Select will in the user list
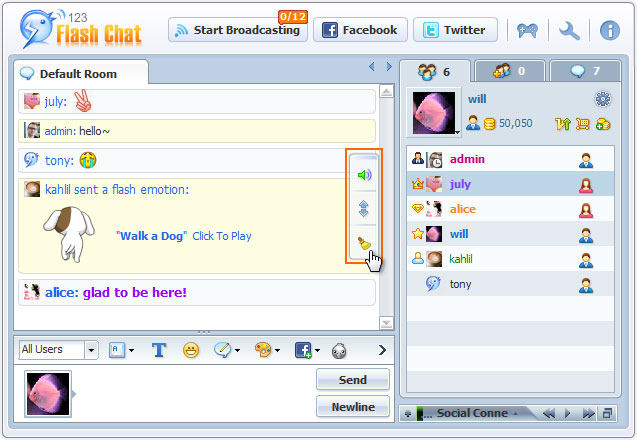 [x=510, y=234]
